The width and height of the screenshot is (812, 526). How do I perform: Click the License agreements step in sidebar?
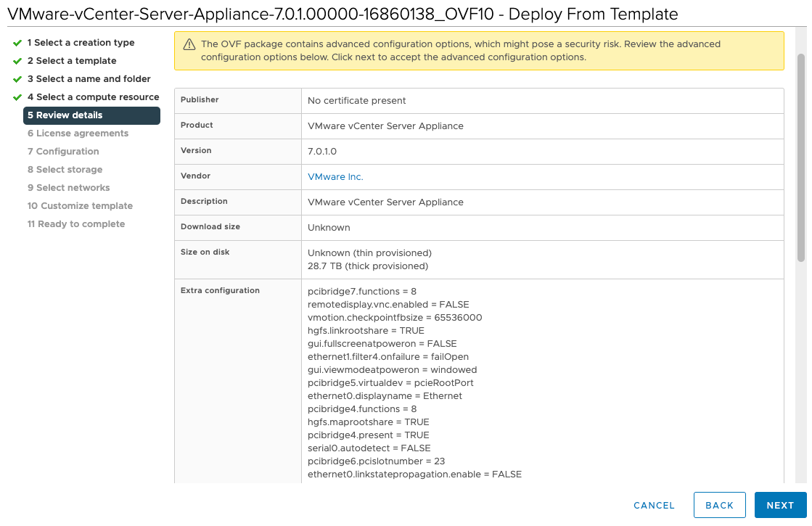point(78,133)
